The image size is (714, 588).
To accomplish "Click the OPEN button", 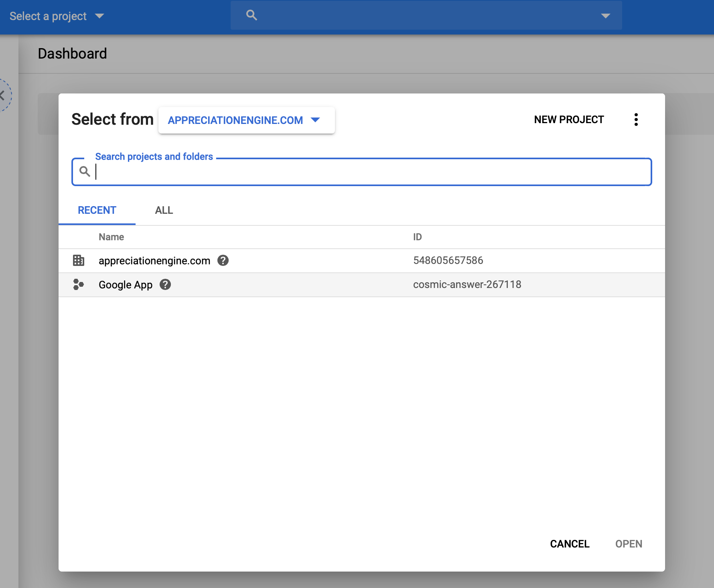I will (629, 544).
